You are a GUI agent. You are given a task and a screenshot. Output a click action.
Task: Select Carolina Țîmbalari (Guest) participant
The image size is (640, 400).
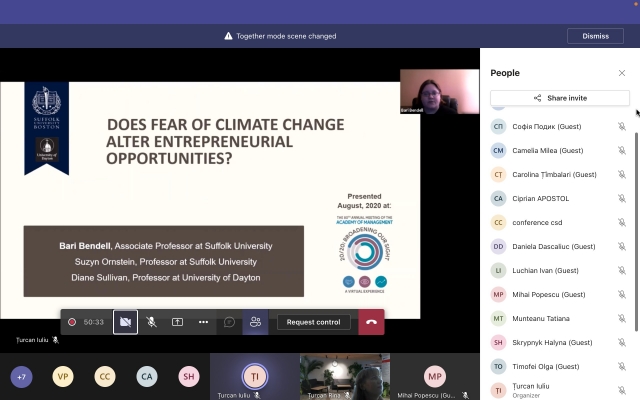click(x=560, y=174)
